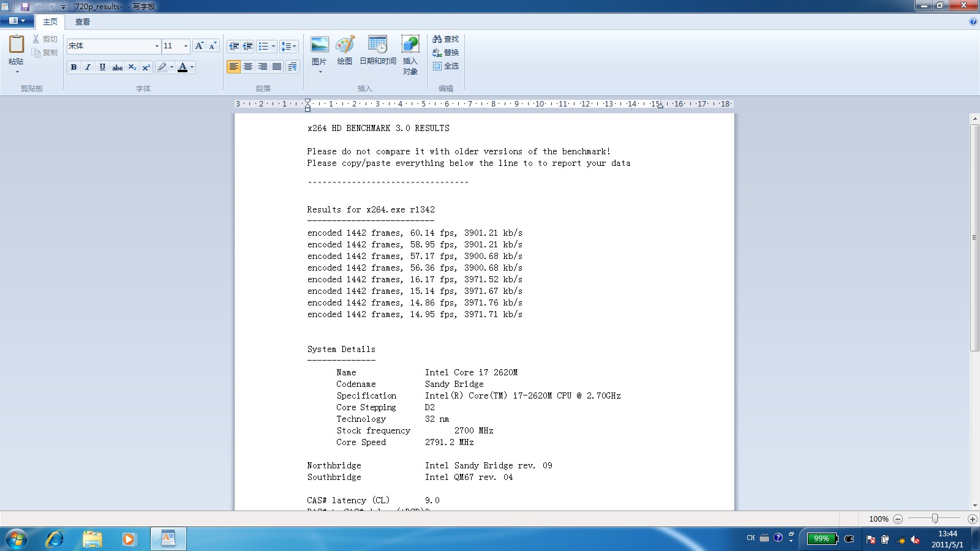The image size is (980, 551).
Task: Click the increase indent icon
Action: pos(247,46)
